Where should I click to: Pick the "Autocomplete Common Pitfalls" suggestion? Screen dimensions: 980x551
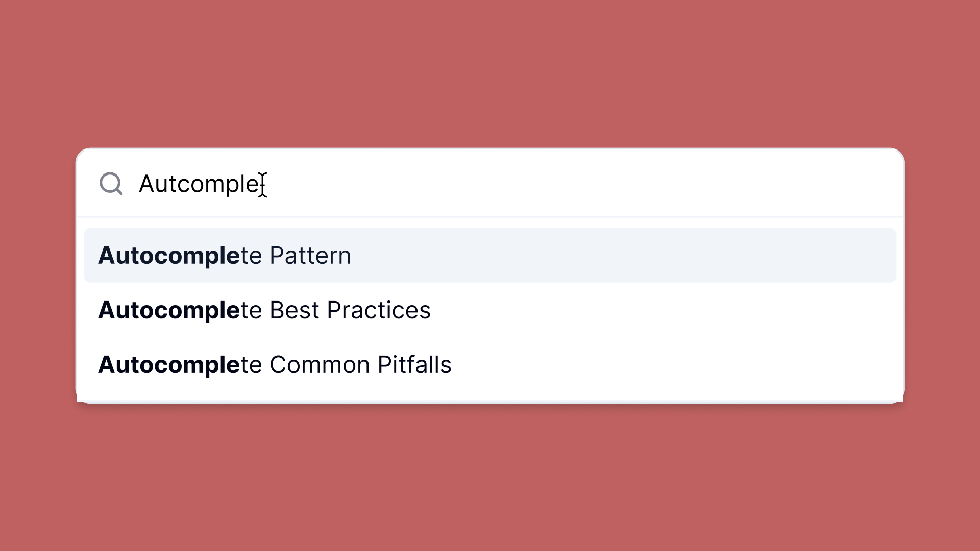tap(275, 364)
